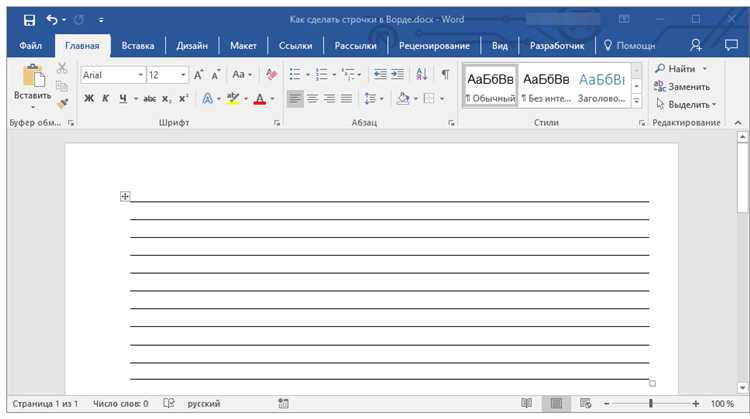Select the Без инте... style

[x=546, y=87]
